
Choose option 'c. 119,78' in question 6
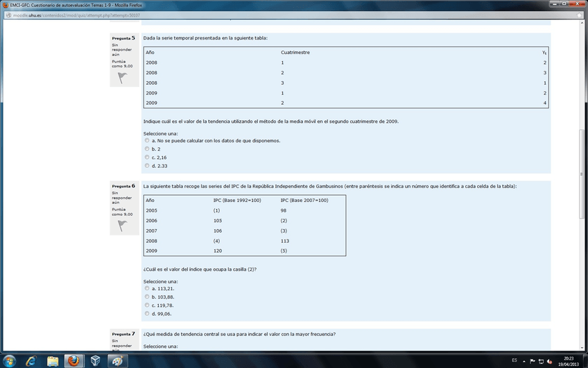click(x=147, y=306)
